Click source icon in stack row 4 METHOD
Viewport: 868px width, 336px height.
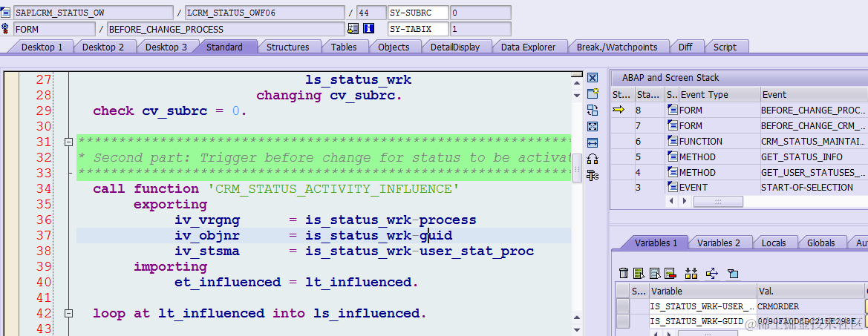pyautogui.click(x=673, y=172)
